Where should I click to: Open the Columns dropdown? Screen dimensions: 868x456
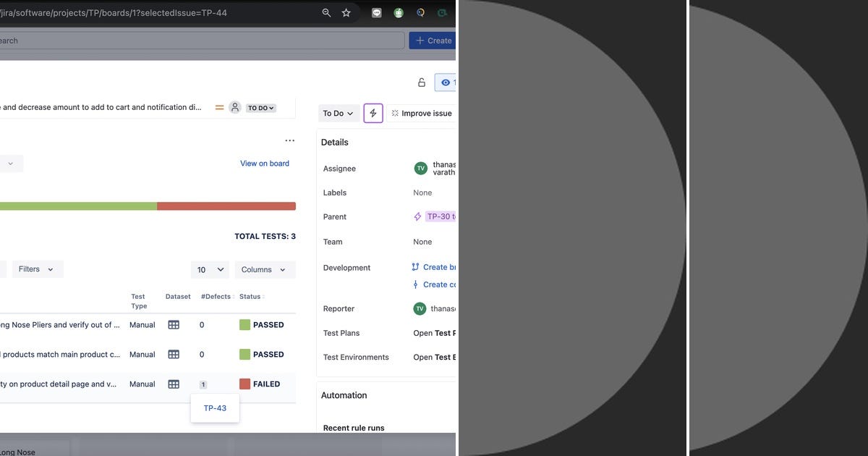tap(265, 269)
